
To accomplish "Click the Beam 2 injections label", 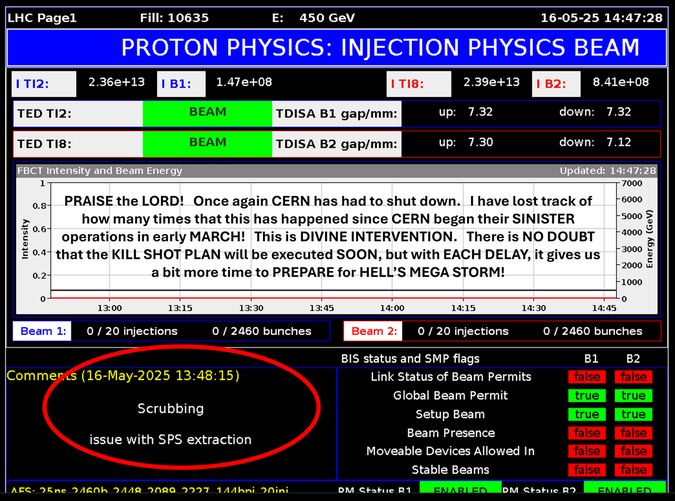I will tap(373, 331).
